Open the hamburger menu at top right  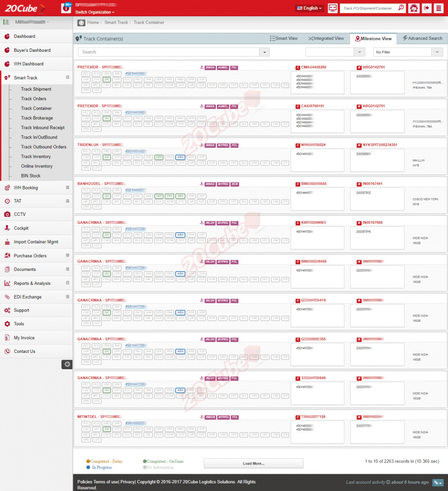pyautogui.click(x=440, y=8)
